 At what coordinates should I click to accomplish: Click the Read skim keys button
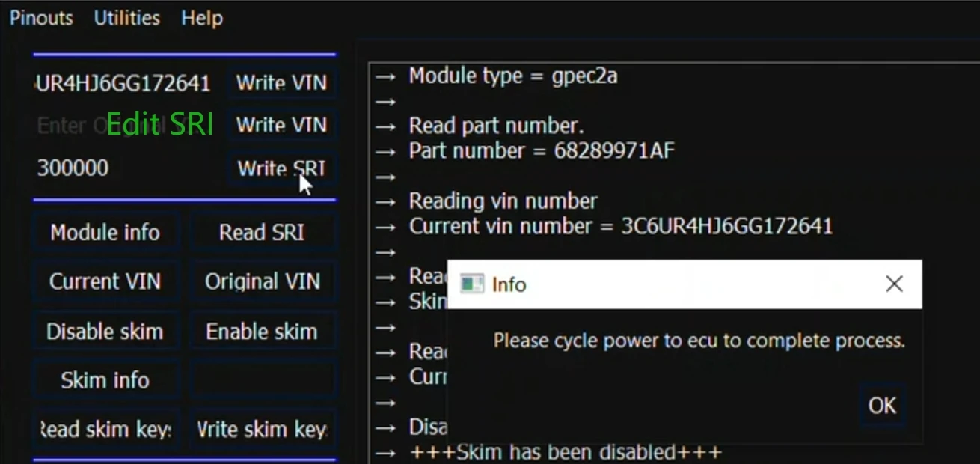(105, 429)
